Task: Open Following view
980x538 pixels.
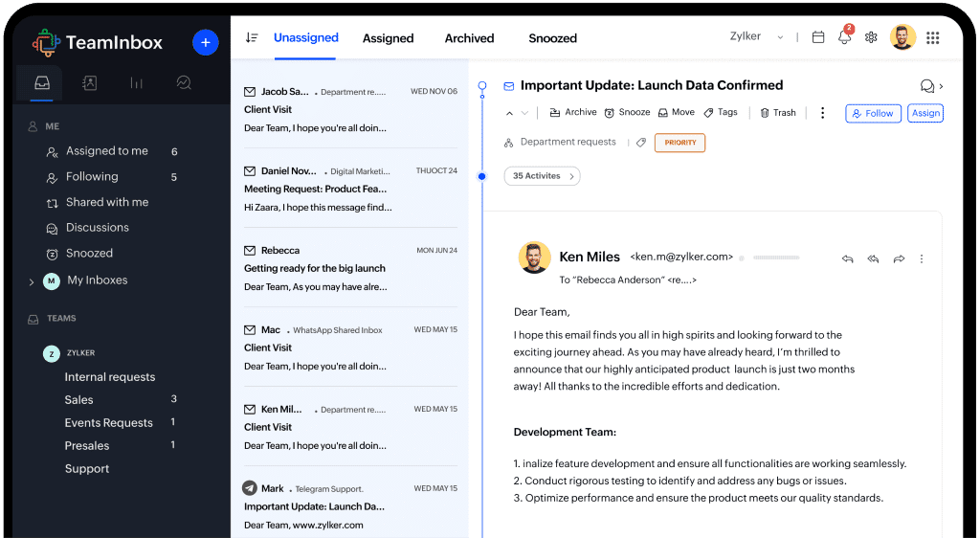Action: (92, 177)
